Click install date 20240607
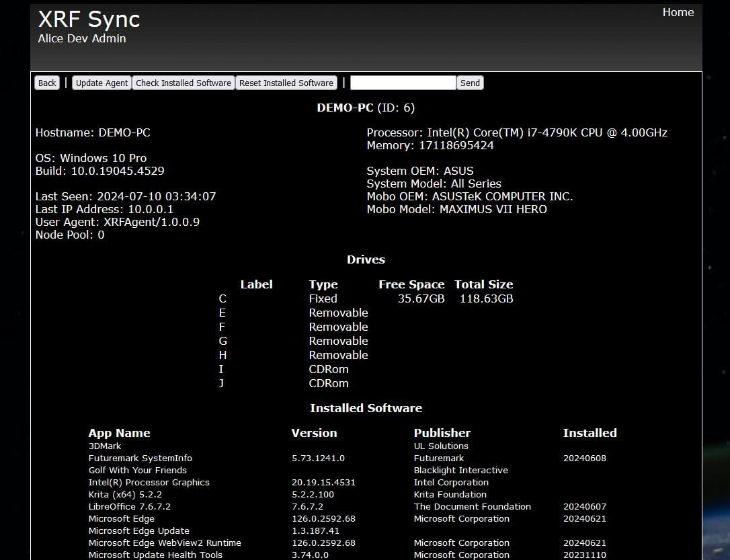Image resolution: width=730 pixels, height=560 pixels. click(584, 506)
